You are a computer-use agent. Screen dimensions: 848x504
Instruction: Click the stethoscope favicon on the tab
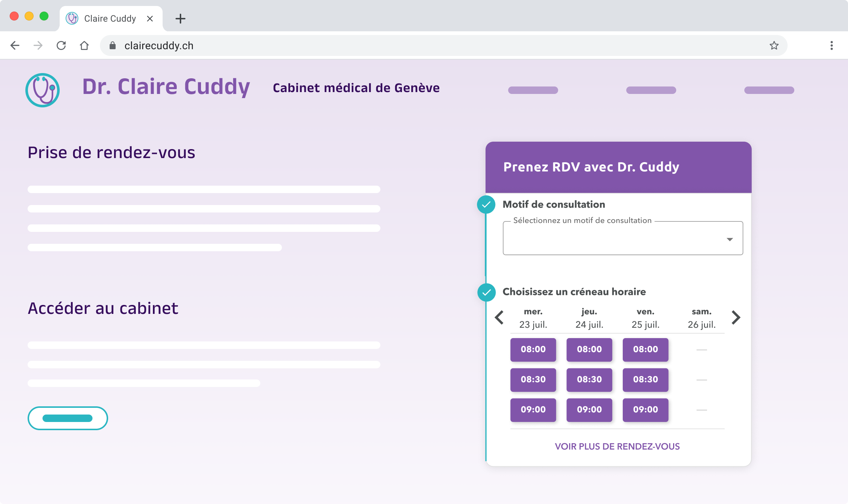72,18
